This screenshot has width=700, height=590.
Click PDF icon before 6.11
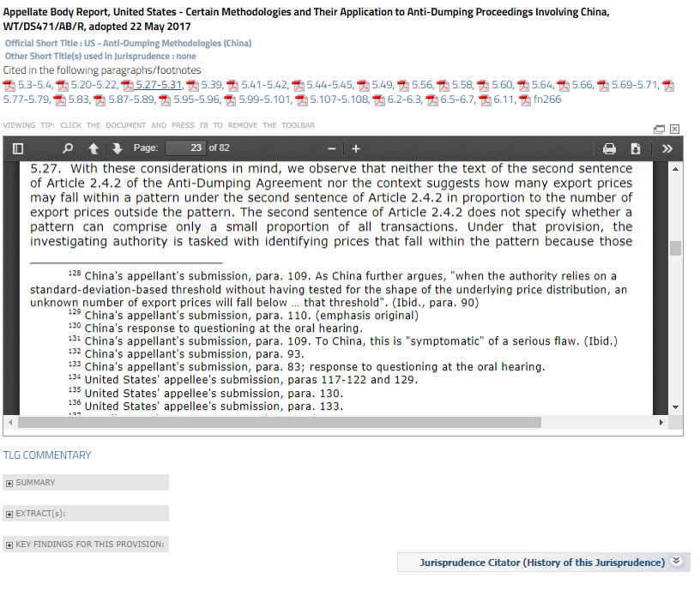[x=485, y=100]
